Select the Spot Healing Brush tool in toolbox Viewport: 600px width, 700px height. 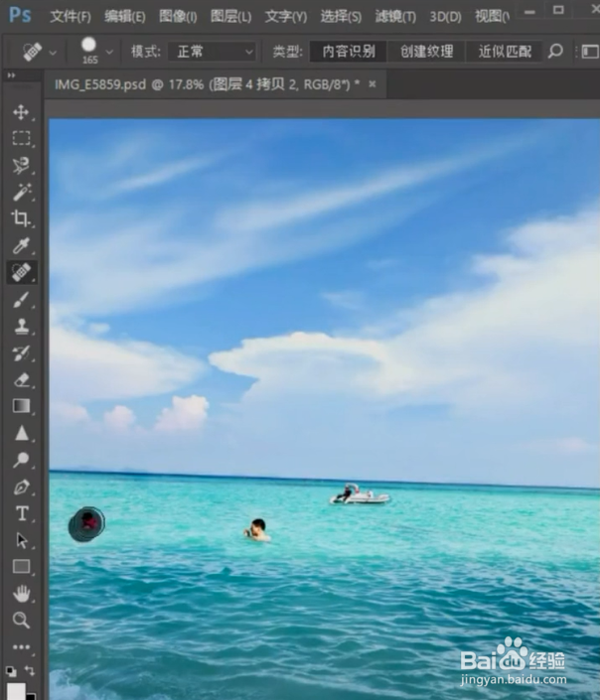(x=21, y=272)
